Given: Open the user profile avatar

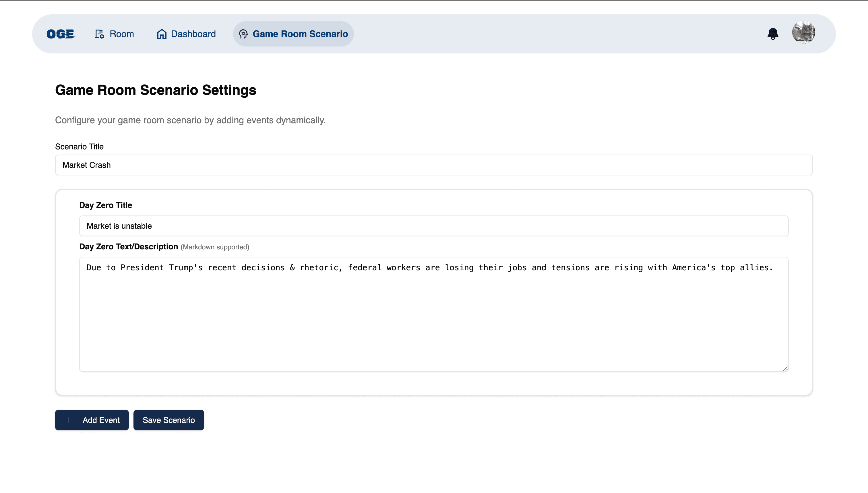Looking at the screenshot, I should click(x=803, y=32).
